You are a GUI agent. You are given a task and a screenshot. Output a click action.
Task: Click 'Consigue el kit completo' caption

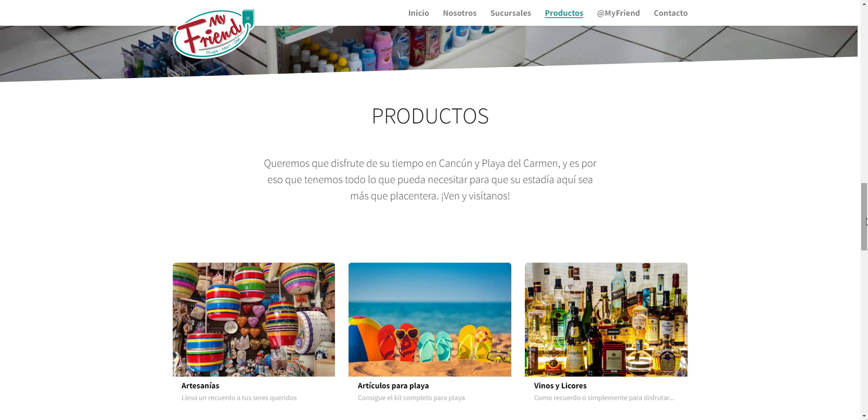point(411,398)
